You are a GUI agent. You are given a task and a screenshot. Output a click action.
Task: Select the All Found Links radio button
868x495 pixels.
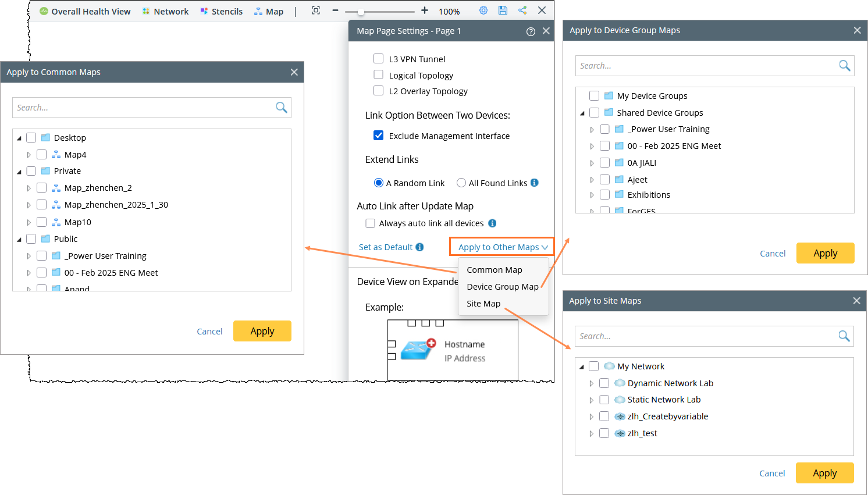(x=461, y=183)
